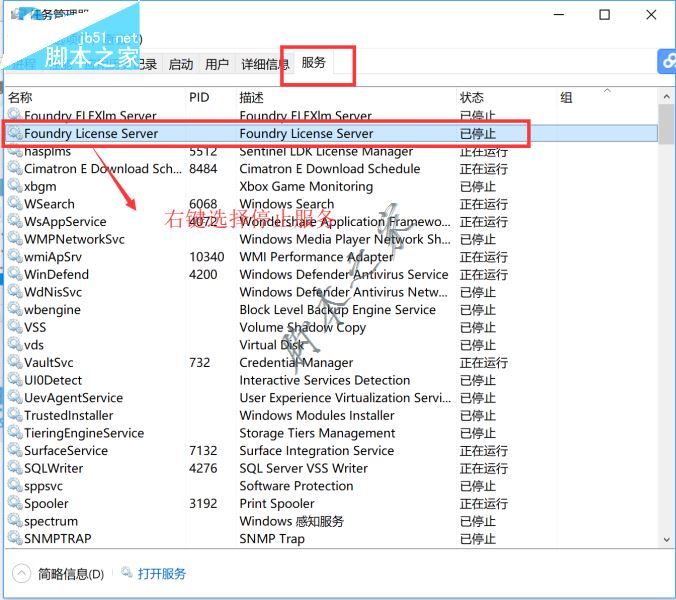Image resolution: width=676 pixels, height=600 pixels.
Task: Click the Cimatron E Download service icon
Action: coord(15,168)
